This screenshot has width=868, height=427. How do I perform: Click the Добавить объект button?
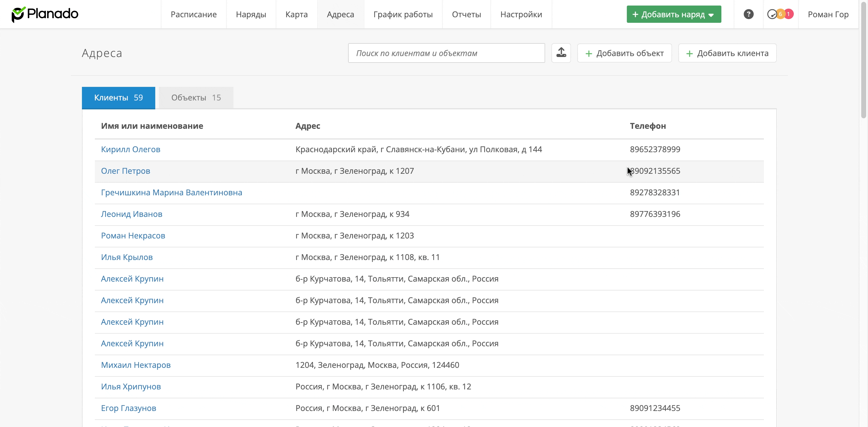(624, 53)
